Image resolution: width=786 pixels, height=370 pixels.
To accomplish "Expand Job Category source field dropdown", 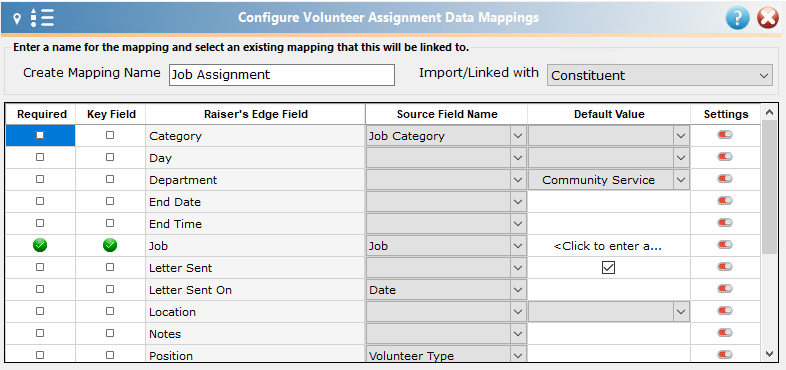I will (518, 136).
